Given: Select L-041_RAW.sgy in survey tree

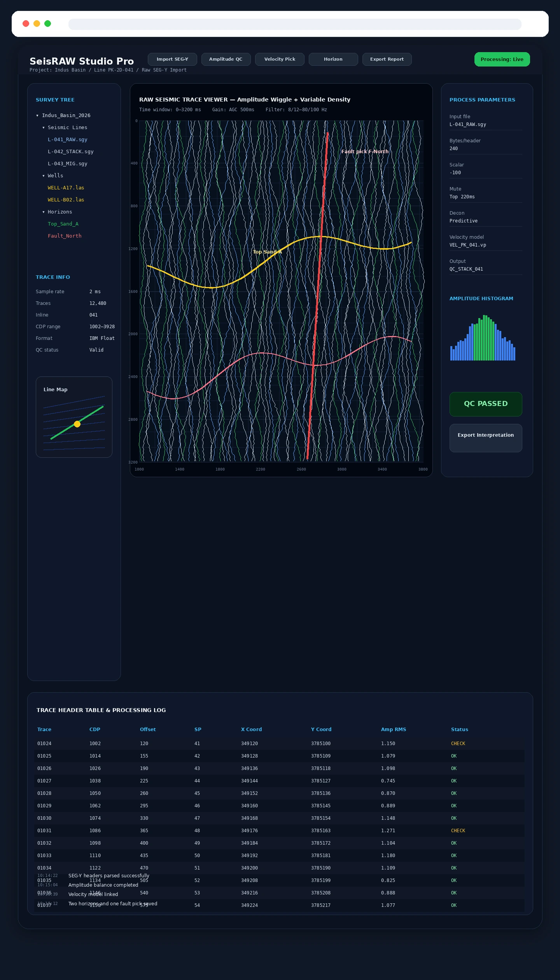Looking at the screenshot, I should click(x=67, y=140).
